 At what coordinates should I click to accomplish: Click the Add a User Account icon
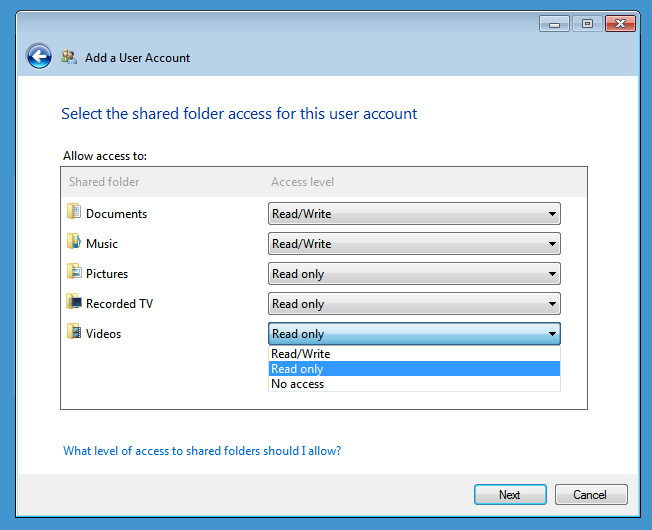point(69,57)
